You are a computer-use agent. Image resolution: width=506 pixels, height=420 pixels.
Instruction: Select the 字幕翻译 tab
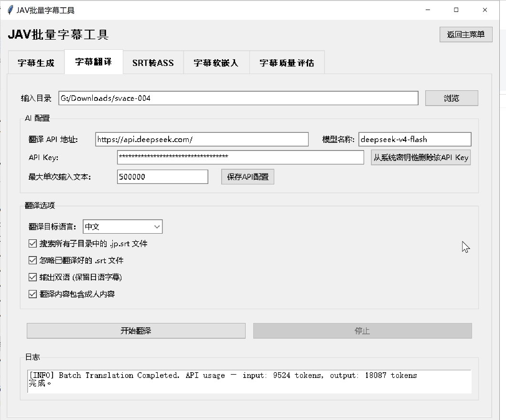tap(94, 62)
